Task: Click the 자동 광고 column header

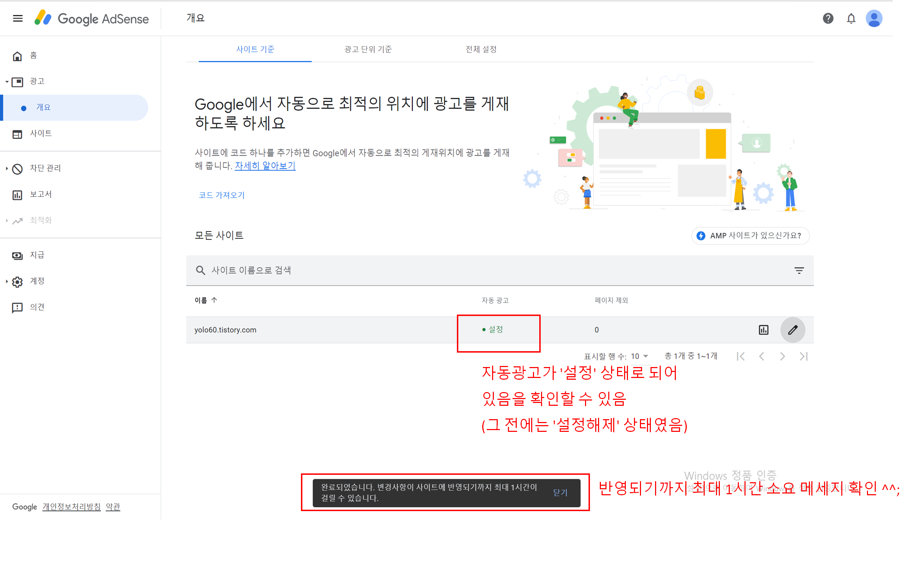Action: (x=495, y=300)
